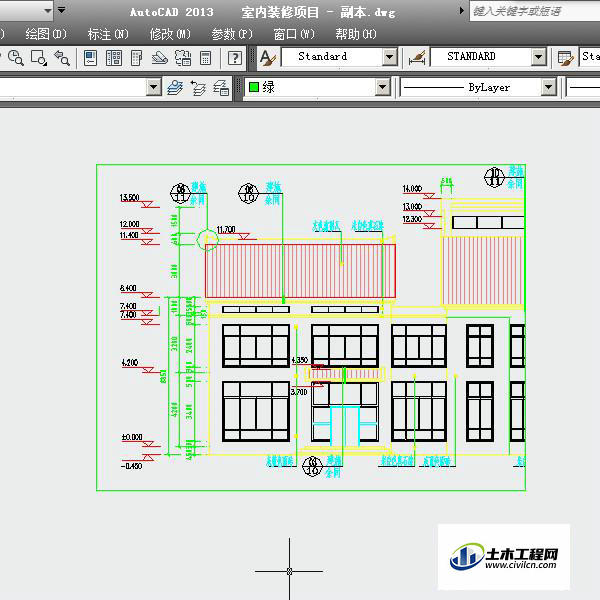
Task: Select the 4.350 elevation text
Action: (299, 360)
